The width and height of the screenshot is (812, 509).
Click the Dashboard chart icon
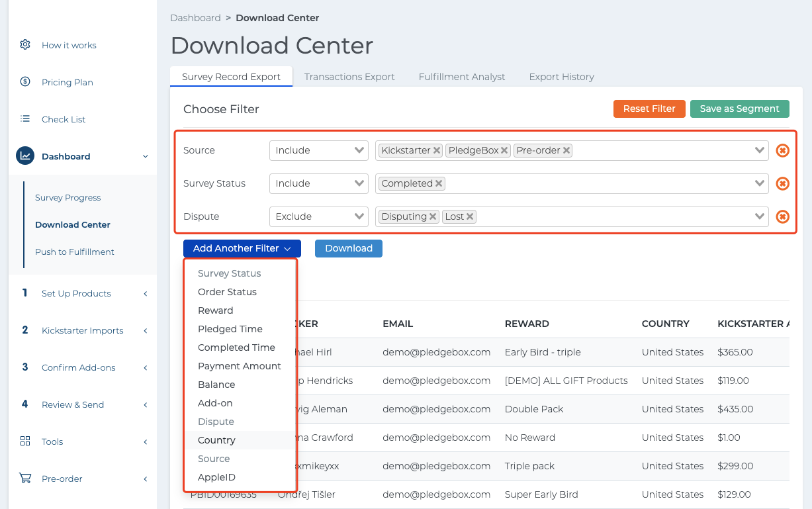pyautogui.click(x=25, y=156)
